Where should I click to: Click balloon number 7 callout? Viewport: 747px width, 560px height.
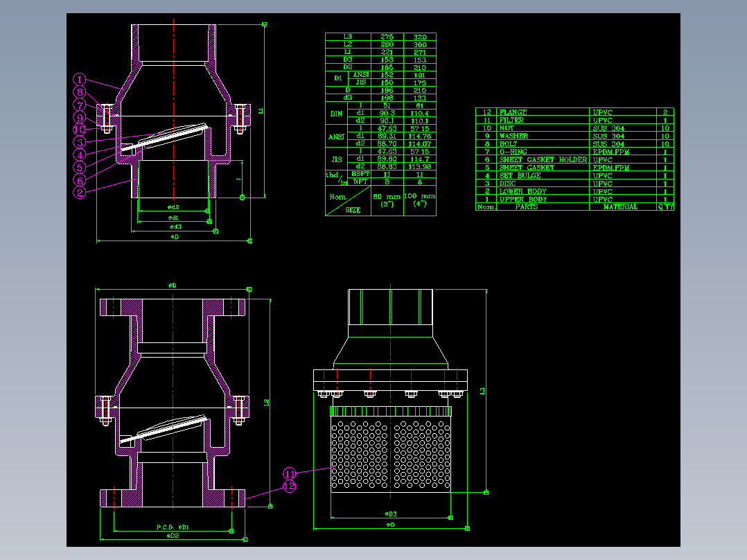[x=80, y=105]
